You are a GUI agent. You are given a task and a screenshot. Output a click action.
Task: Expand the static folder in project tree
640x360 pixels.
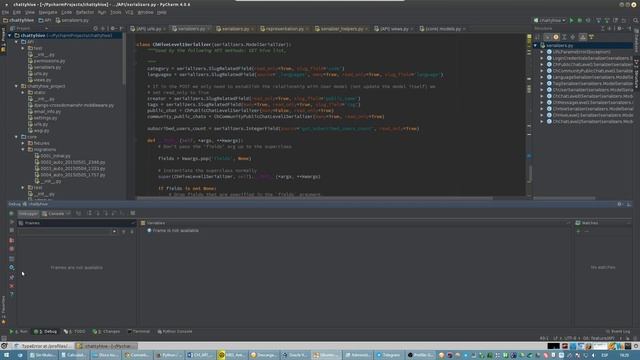tap(23, 93)
